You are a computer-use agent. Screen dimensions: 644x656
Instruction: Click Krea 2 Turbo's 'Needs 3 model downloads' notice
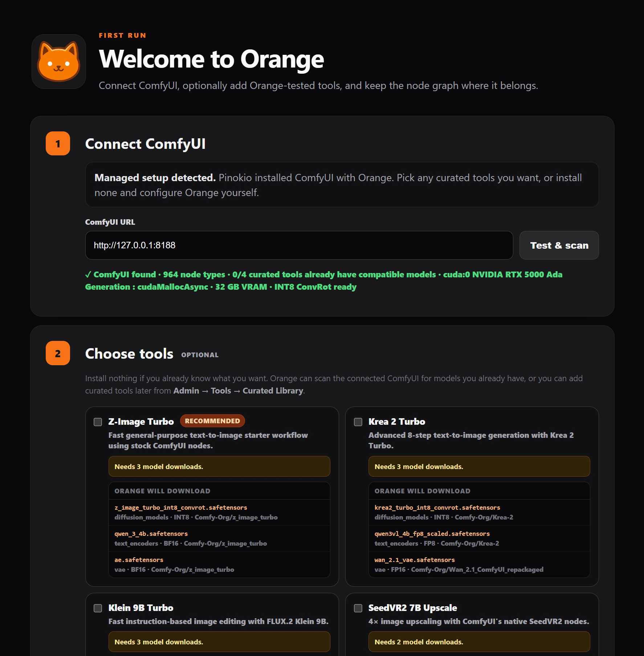tap(479, 466)
